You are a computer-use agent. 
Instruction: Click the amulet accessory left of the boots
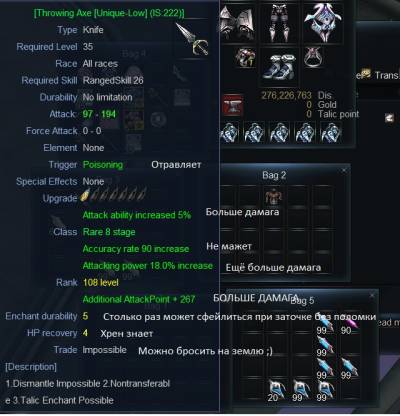coord(245,57)
